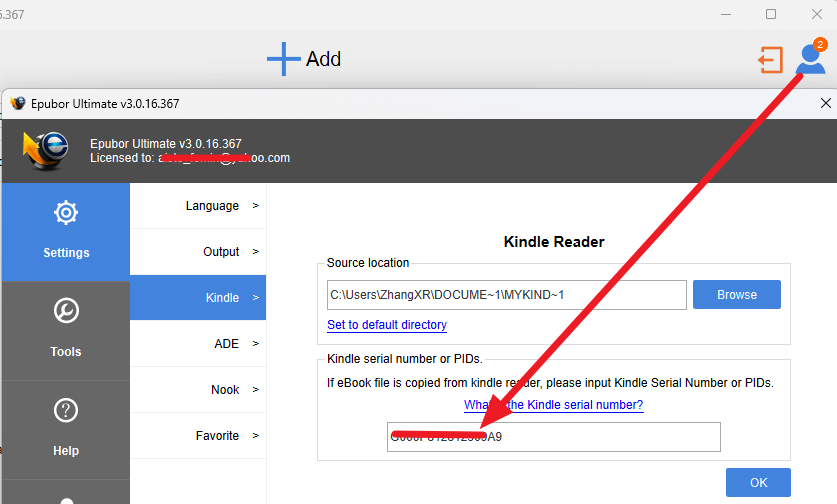
Task: Select the ADE menu item
Action: (198, 343)
